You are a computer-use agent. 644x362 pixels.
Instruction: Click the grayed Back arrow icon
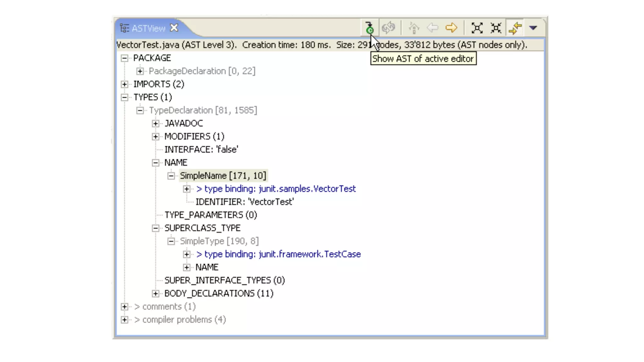point(433,28)
